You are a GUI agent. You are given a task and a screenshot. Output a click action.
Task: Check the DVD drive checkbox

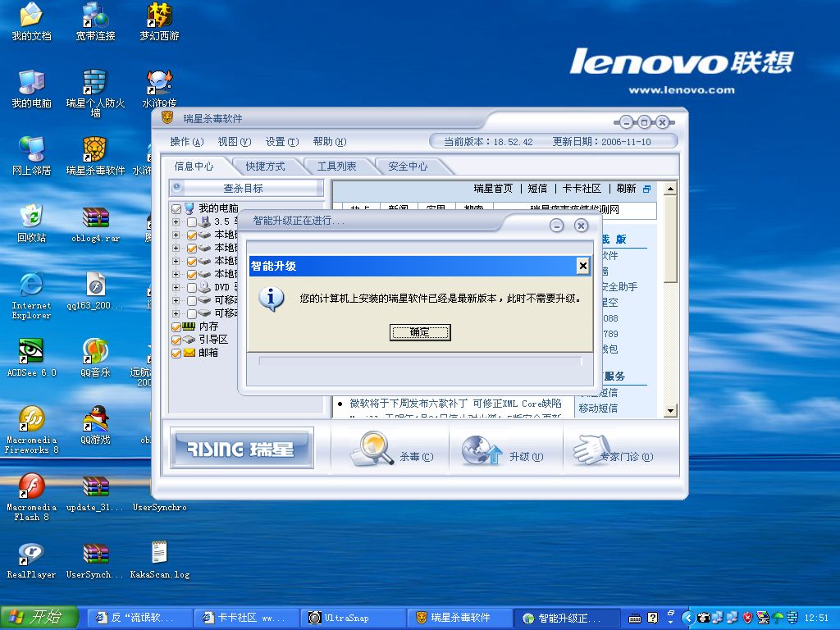[192, 287]
